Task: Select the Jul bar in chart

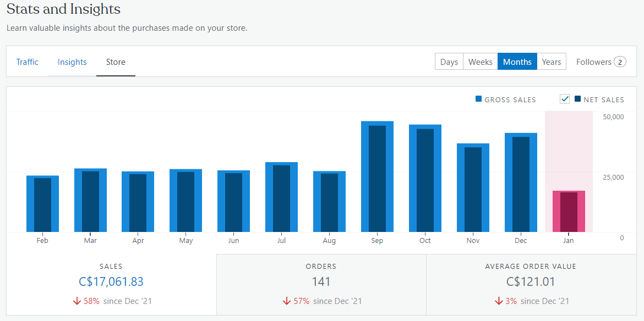Action: pyautogui.click(x=281, y=197)
